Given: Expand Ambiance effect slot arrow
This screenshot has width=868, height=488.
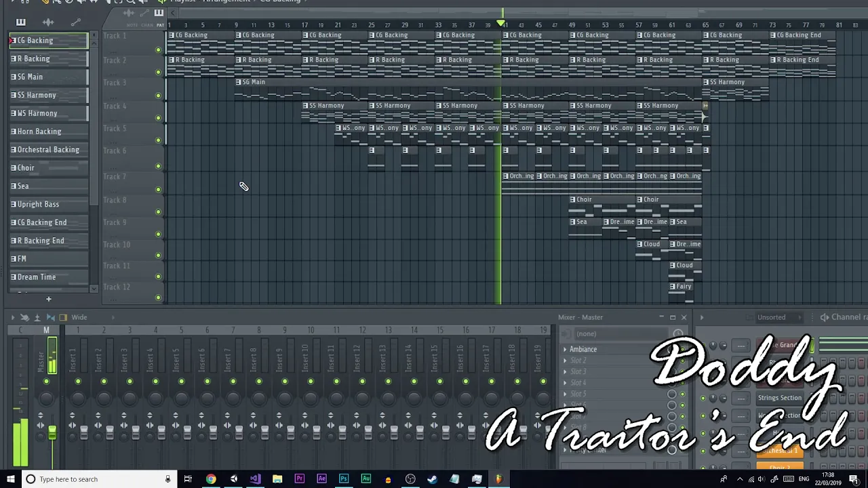Looking at the screenshot, I should coord(565,350).
